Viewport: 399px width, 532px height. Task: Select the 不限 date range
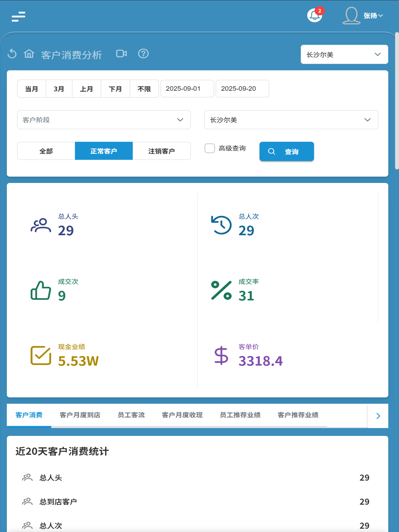click(144, 89)
